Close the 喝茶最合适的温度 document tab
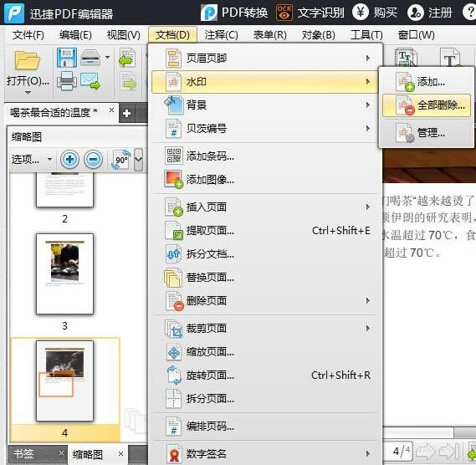The image size is (476, 465). [x=112, y=110]
